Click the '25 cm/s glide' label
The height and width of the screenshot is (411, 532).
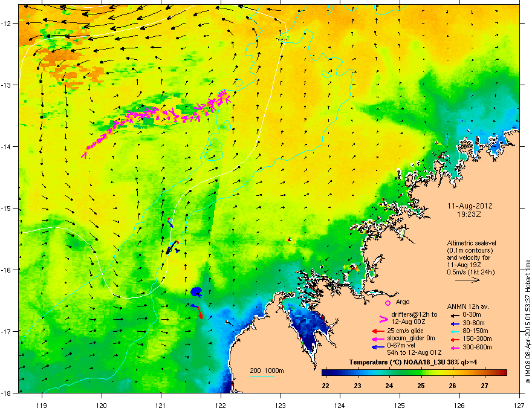pos(405,331)
